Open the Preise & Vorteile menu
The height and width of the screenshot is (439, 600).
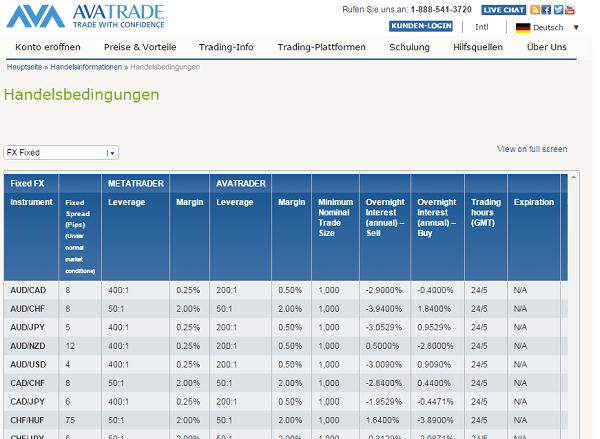(x=140, y=47)
